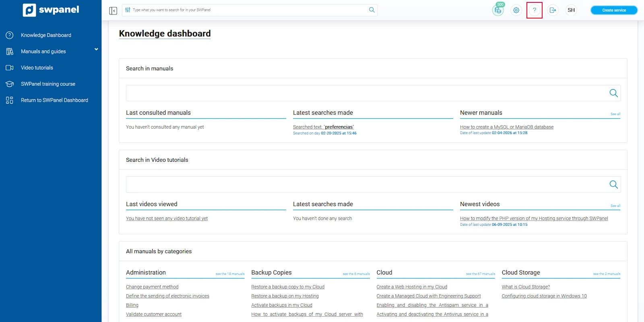Open Knowledge Dashboard in the sidebar

click(x=46, y=35)
